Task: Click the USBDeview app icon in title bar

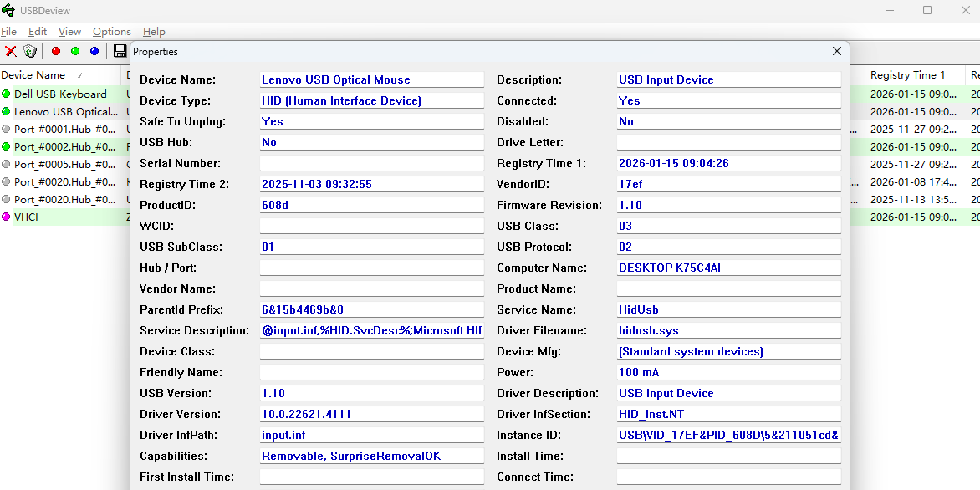Action: (x=8, y=10)
